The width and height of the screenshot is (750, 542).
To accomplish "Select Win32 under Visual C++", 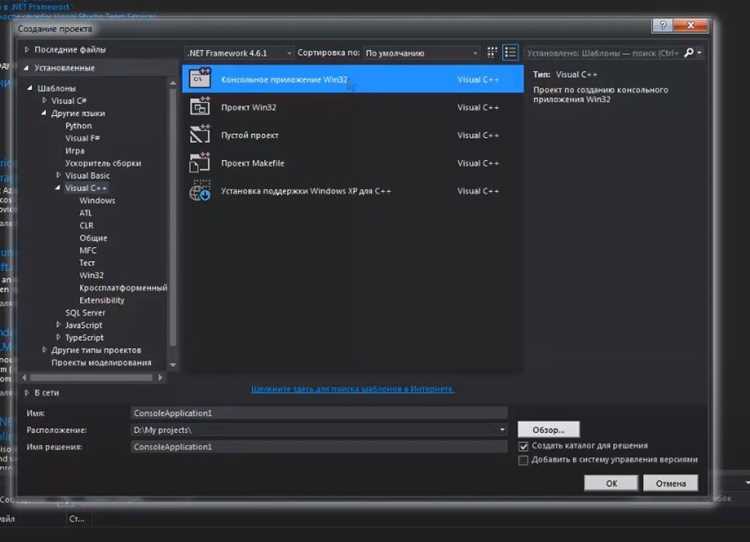I will (x=91, y=275).
